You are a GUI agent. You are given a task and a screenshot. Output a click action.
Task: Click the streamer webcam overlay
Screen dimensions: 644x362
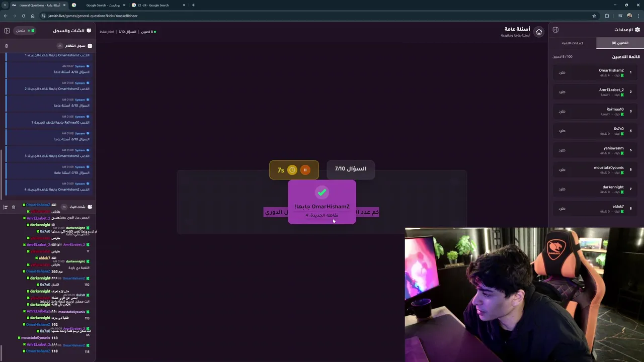pos(524,295)
